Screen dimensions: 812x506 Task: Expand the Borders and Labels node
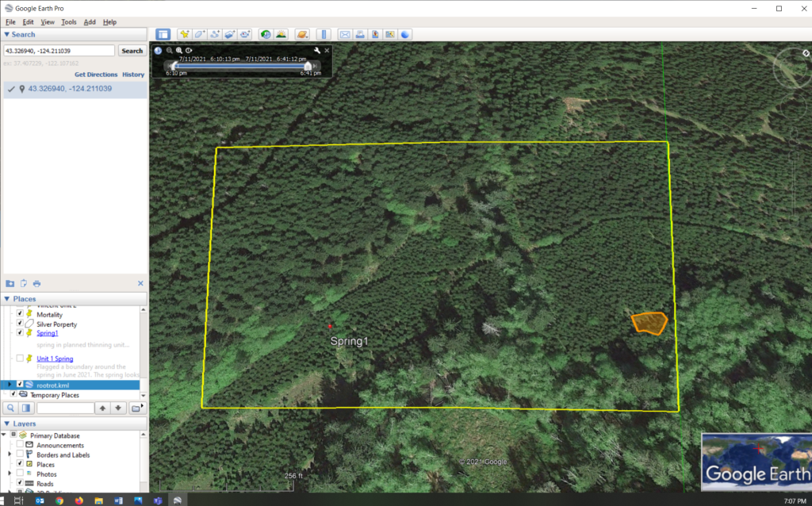click(x=10, y=454)
